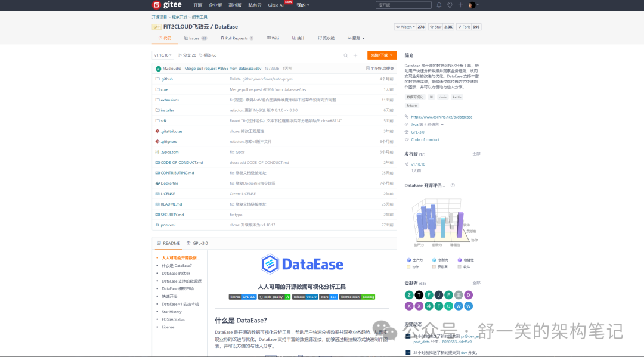The image size is (644, 357).
Task: Click 全部 next to 发行版
Action: coord(476,154)
